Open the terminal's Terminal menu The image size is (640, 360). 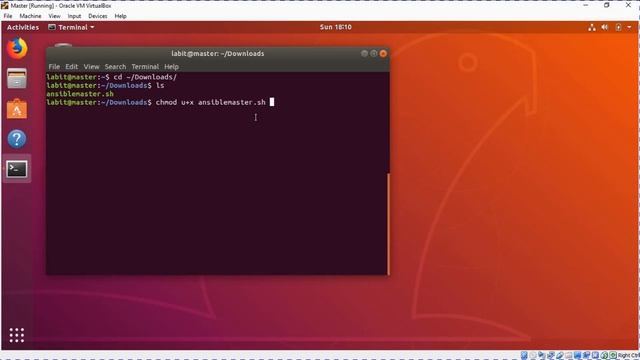pos(145,67)
